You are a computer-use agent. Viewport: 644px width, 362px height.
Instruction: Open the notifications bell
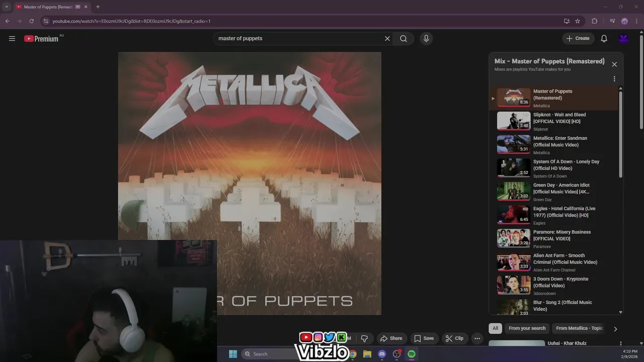604,39
